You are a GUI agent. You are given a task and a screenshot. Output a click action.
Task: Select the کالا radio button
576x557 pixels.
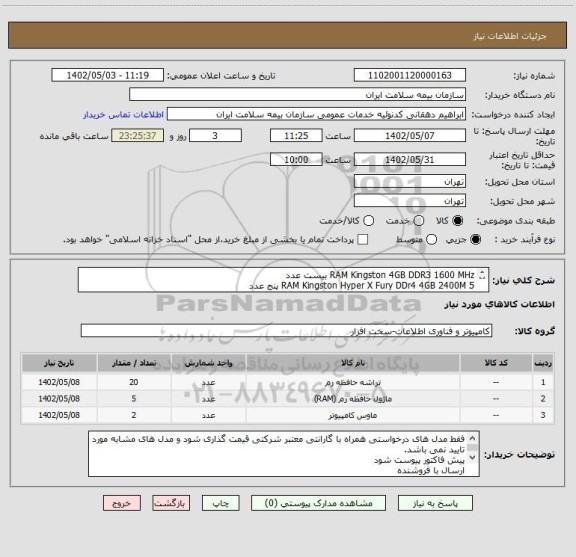click(458, 221)
